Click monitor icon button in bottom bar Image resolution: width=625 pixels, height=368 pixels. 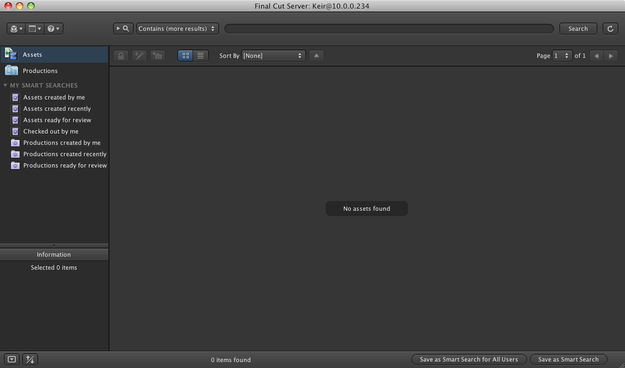point(12,359)
